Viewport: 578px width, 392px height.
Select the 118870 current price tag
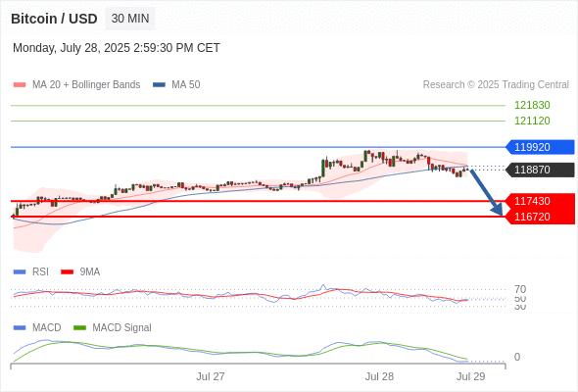point(540,170)
